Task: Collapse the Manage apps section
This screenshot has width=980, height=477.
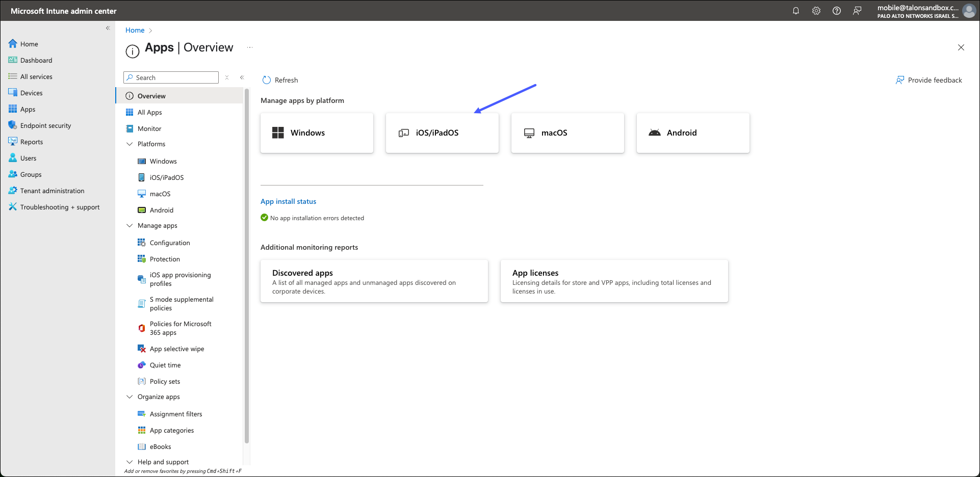Action: [x=130, y=226]
